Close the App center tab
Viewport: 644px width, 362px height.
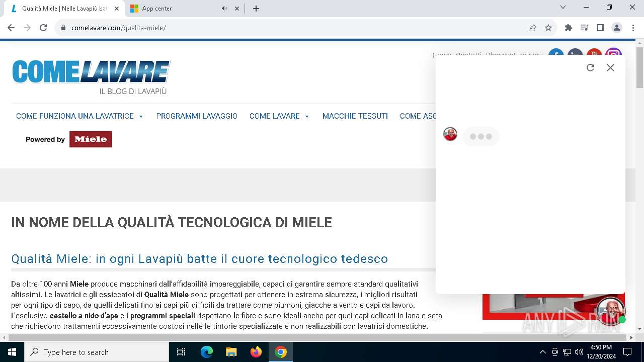click(x=237, y=9)
